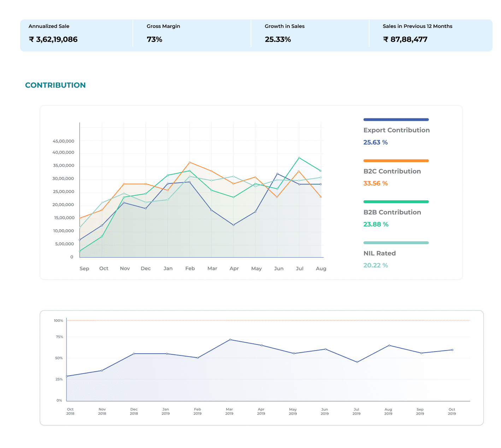501x448 pixels.
Task: Click the blue Export Contribution color bar
Action: (x=396, y=120)
